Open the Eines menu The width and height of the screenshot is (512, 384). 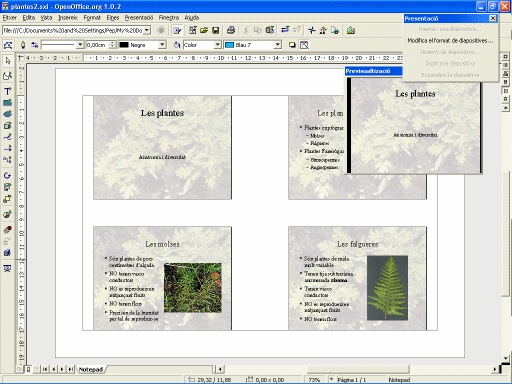tap(113, 18)
